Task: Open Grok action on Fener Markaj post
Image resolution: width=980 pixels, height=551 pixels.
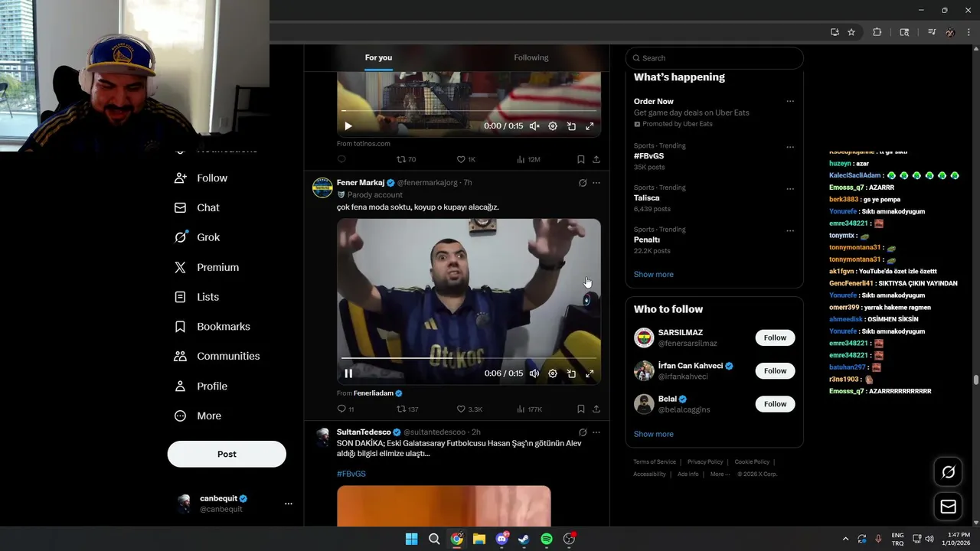Action: click(583, 183)
